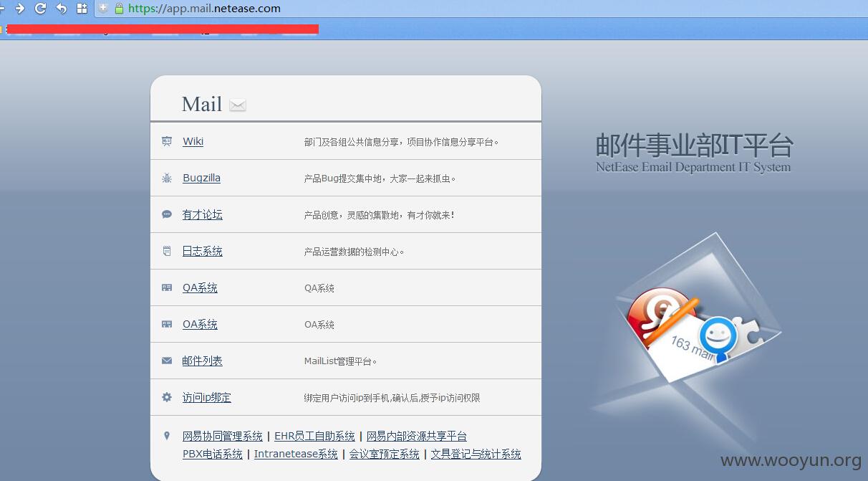
Task: Click the Mail heading text
Action: (x=202, y=105)
